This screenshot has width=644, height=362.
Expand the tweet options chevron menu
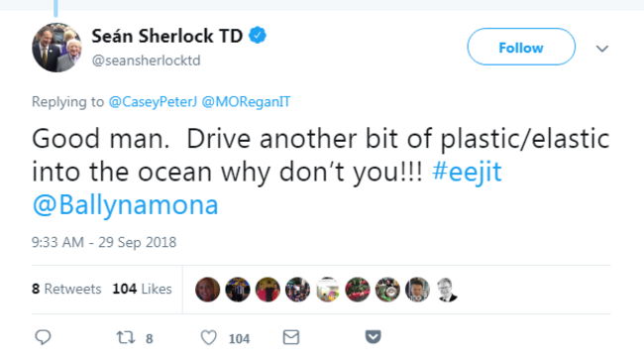coord(602,49)
